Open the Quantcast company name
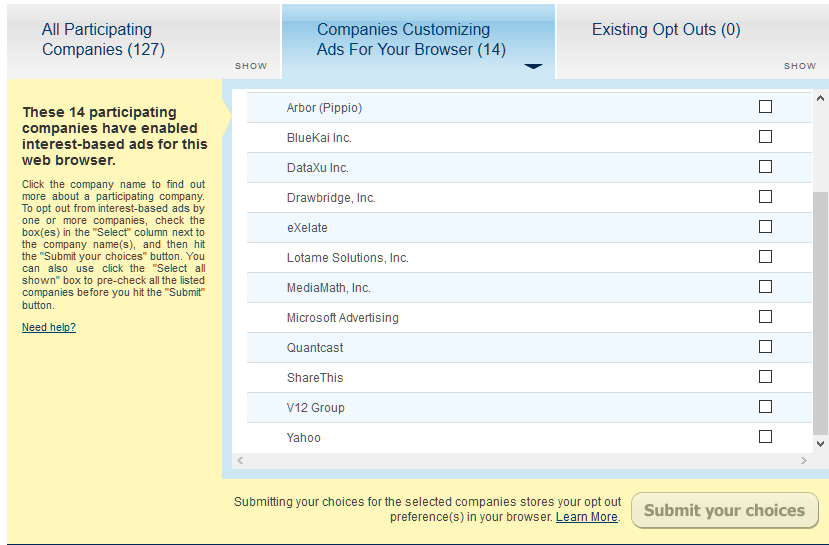The height and width of the screenshot is (545, 829). tap(315, 348)
